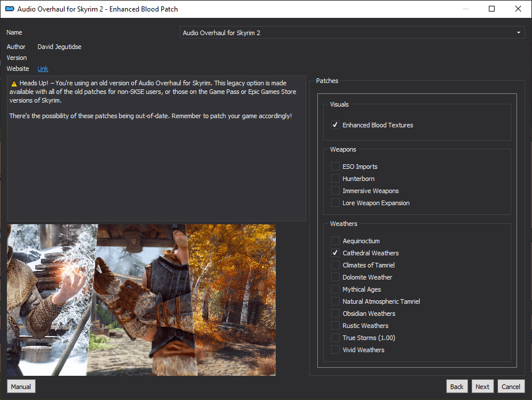Click the Skyrim preview screenshot

tap(141, 300)
